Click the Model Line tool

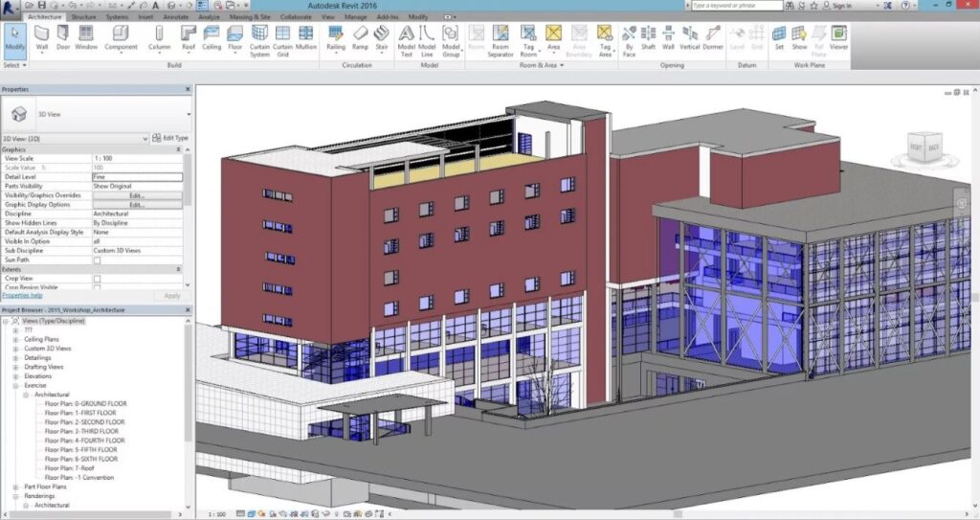point(427,41)
